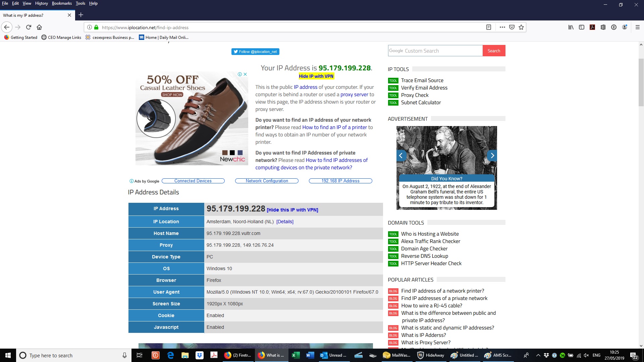The height and width of the screenshot is (362, 644).
Task: Open 192.168 IP Address ad link
Action: click(x=340, y=181)
